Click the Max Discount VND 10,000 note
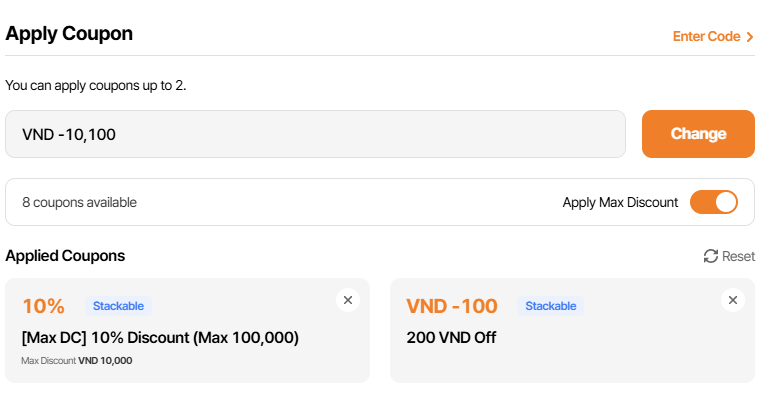 point(77,360)
